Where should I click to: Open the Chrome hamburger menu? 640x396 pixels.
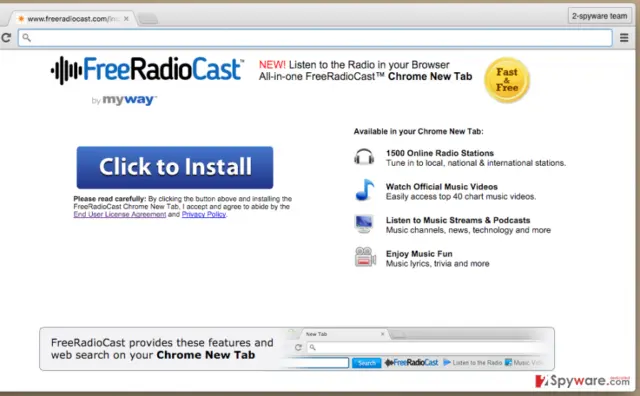coord(624,38)
